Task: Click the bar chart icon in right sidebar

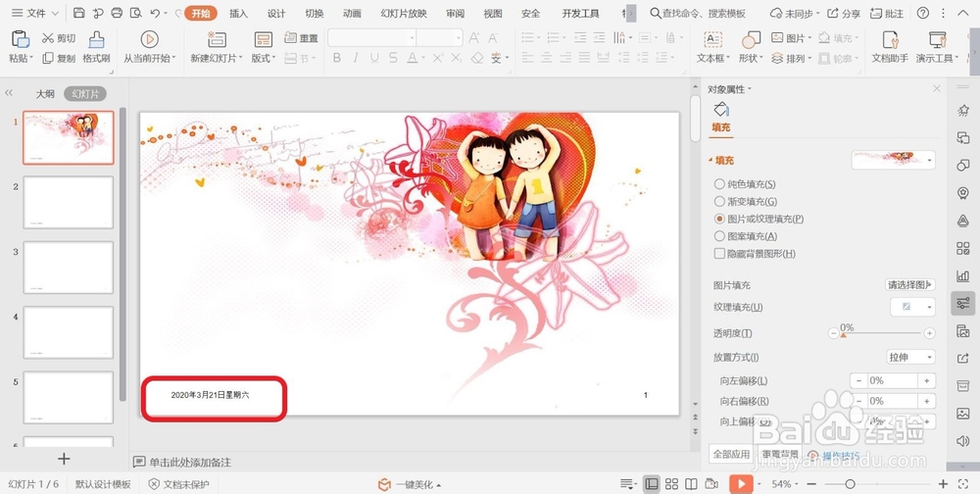Action: click(x=963, y=275)
